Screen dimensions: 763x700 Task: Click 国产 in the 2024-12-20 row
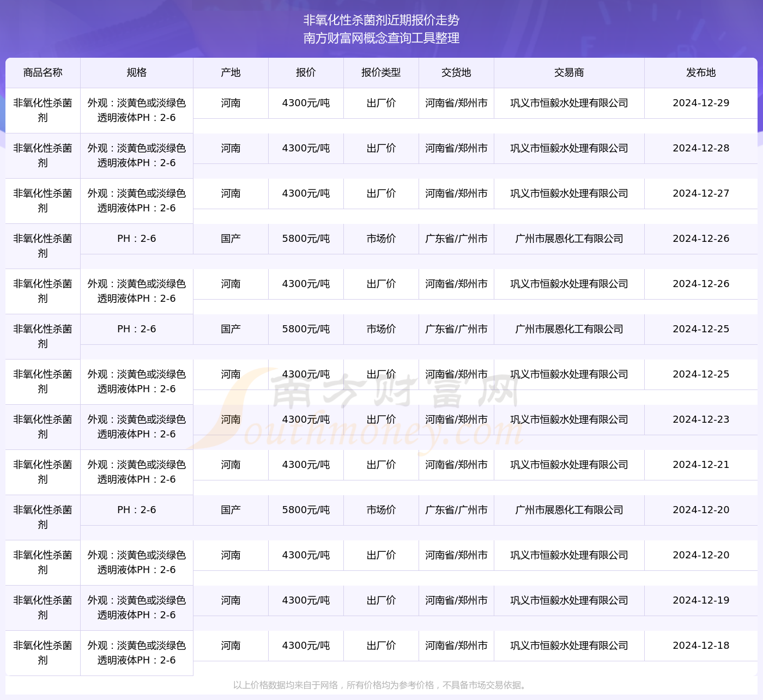pyautogui.click(x=231, y=510)
